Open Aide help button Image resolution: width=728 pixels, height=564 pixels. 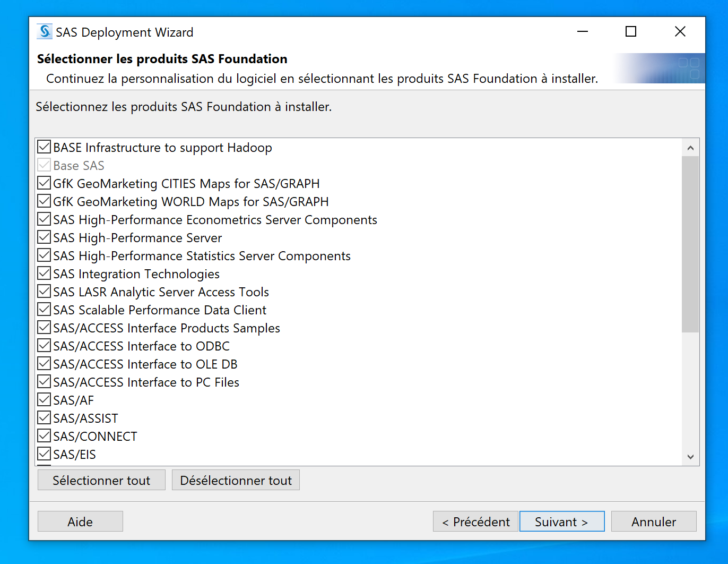pos(80,522)
